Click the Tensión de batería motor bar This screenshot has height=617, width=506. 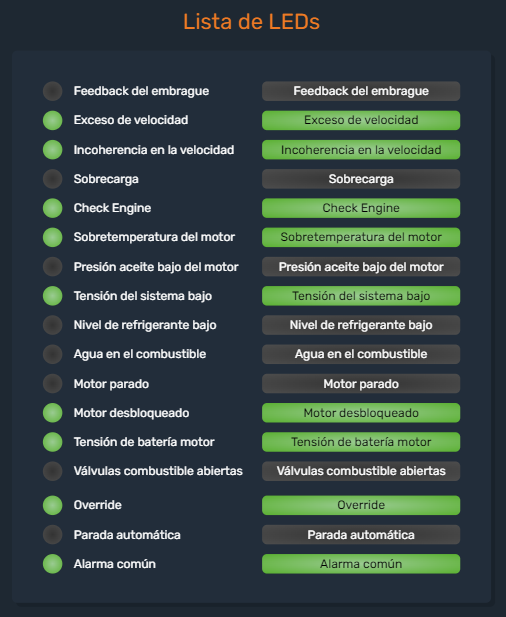tap(361, 442)
